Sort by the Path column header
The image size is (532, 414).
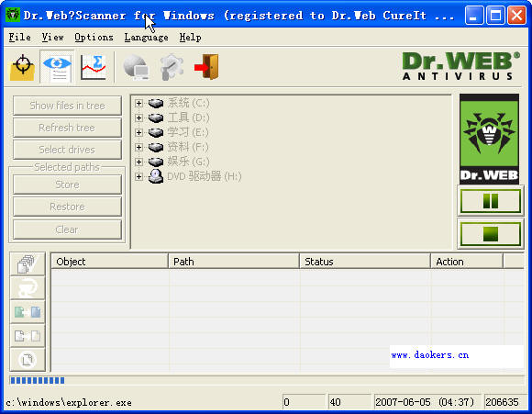click(234, 262)
